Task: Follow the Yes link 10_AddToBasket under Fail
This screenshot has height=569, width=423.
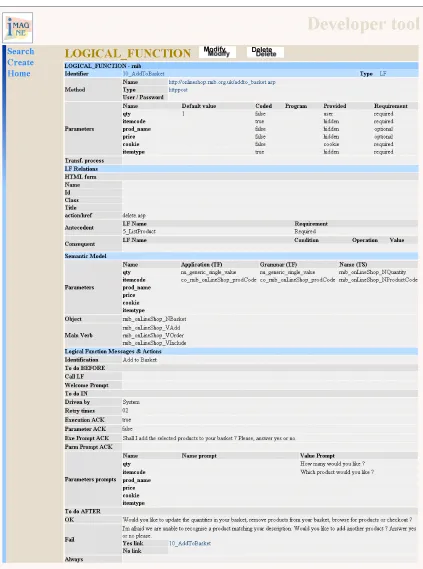Action: point(190,543)
